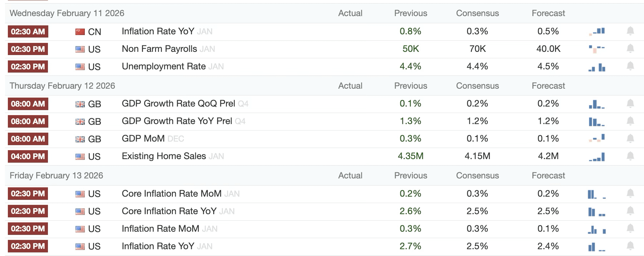Click the bell icon for China Inflation Rate YoY

click(x=630, y=31)
